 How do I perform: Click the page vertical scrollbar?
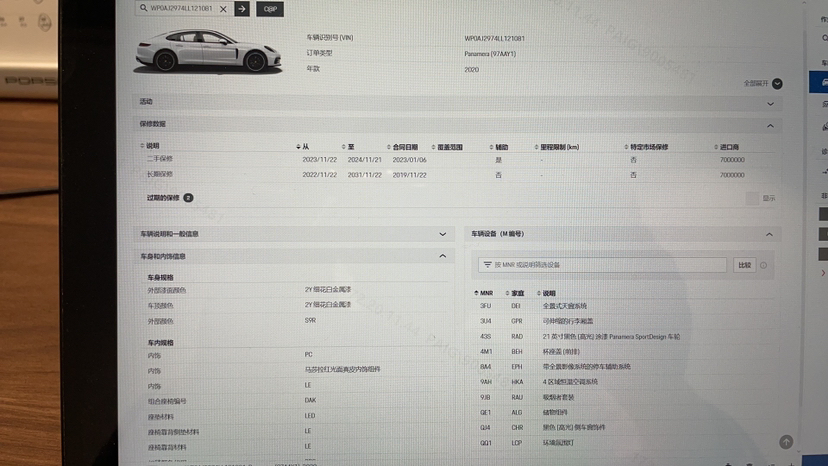click(804, 227)
